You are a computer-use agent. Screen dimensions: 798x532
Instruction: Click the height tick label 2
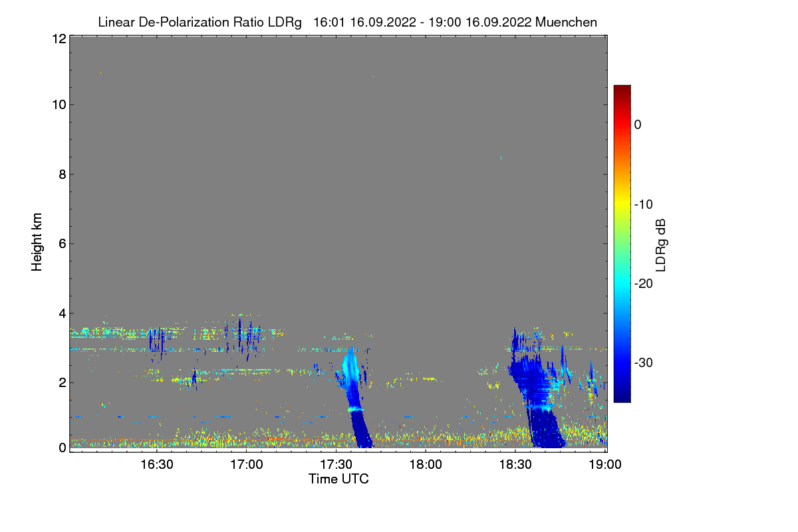[x=62, y=382]
